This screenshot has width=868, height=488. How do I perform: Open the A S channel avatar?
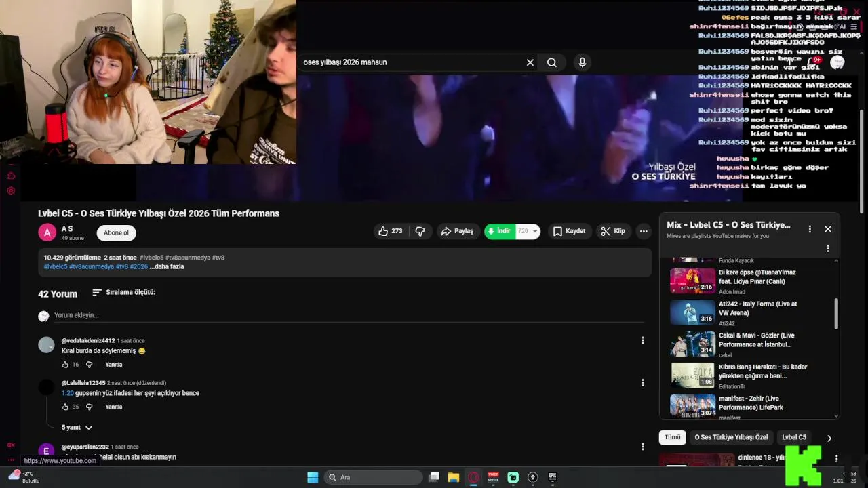click(x=47, y=232)
